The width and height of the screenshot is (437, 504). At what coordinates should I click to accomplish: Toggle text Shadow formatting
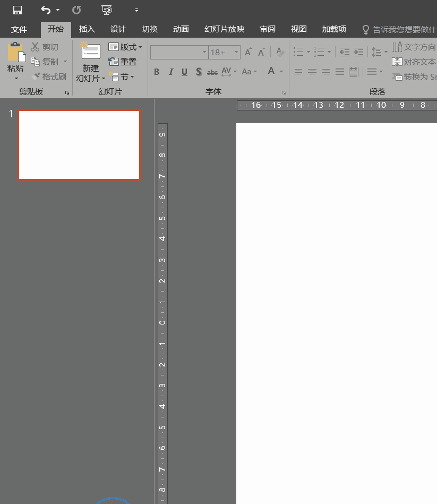point(199,72)
